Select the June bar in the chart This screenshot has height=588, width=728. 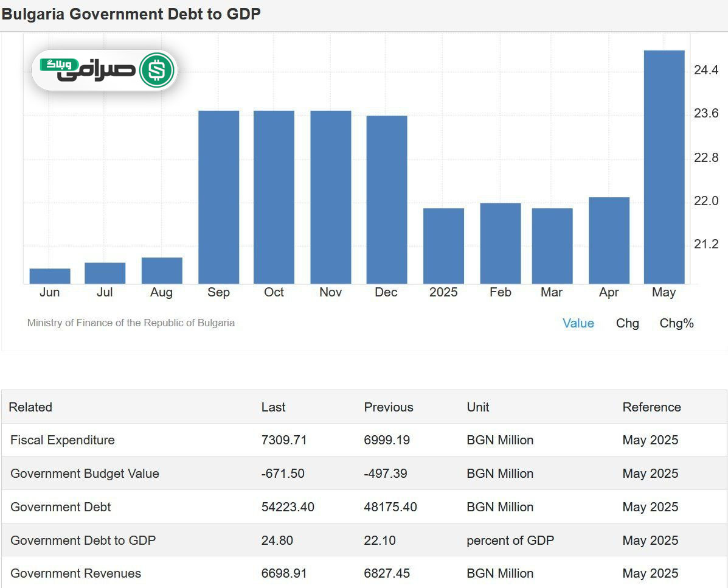click(x=50, y=276)
